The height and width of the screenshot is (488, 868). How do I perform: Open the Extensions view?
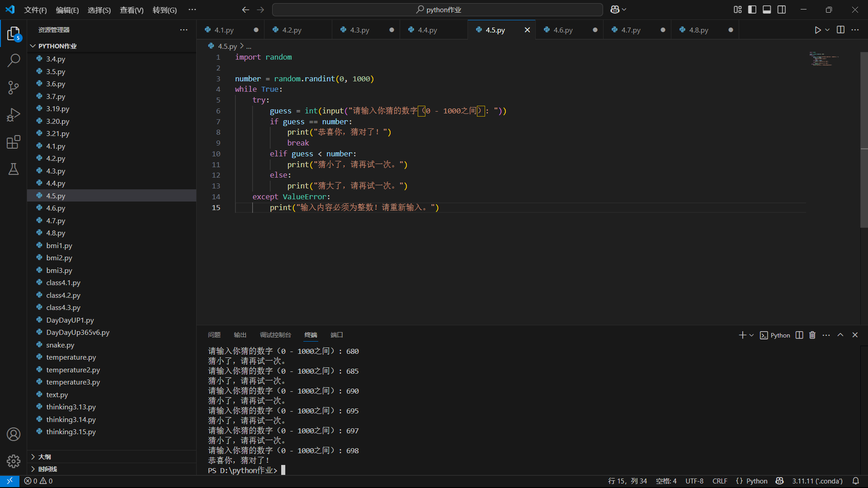14,142
